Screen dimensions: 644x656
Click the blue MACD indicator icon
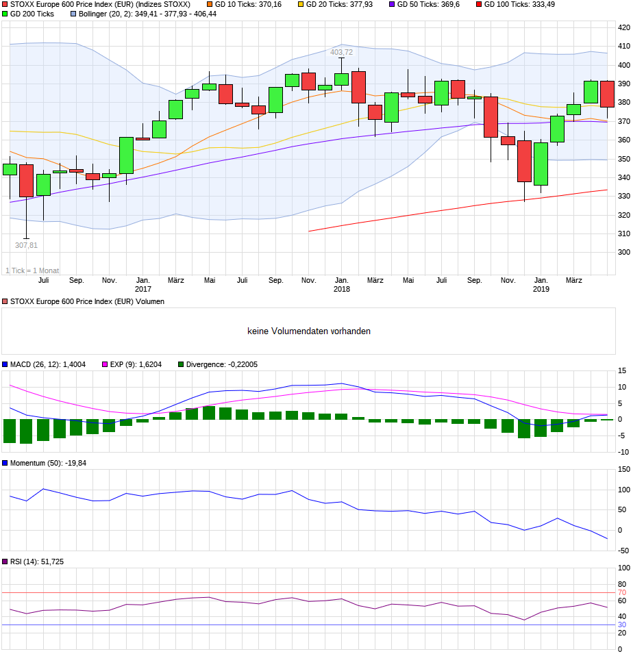pyautogui.click(x=5, y=365)
